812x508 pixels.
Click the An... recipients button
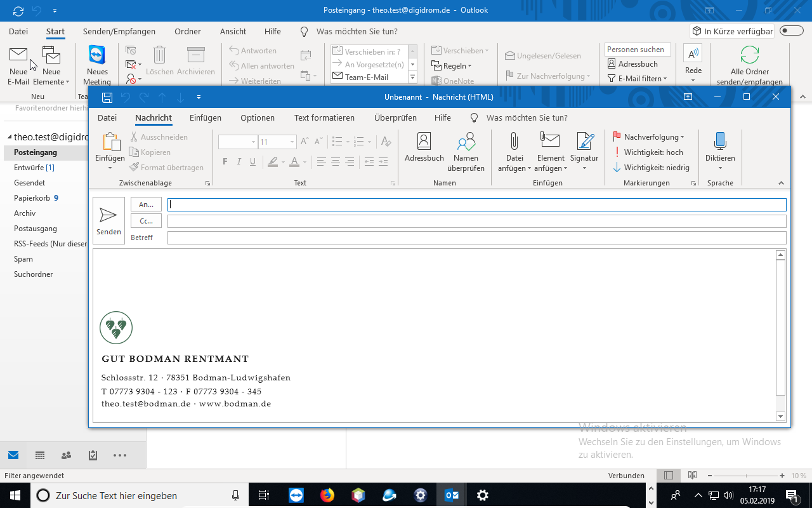tap(146, 204)
